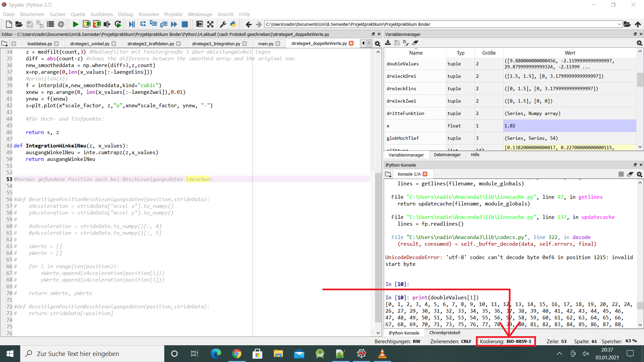Save the current file via floppy icon
Viewport: 644px width, 362px height.
coord(30,24)
